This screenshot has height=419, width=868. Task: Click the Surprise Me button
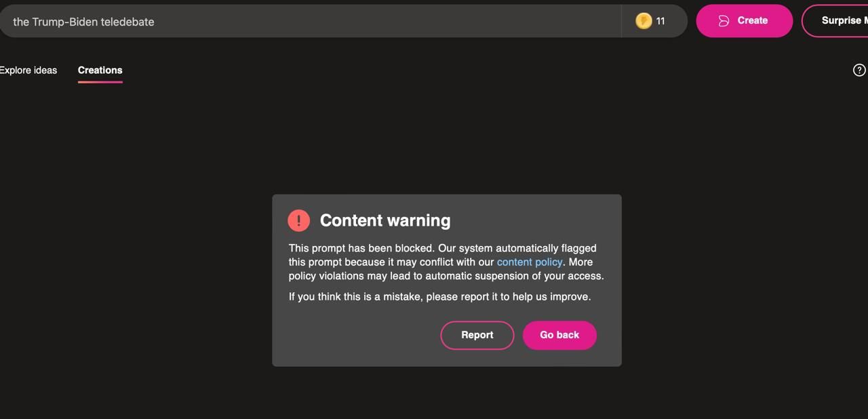(835, 20)
